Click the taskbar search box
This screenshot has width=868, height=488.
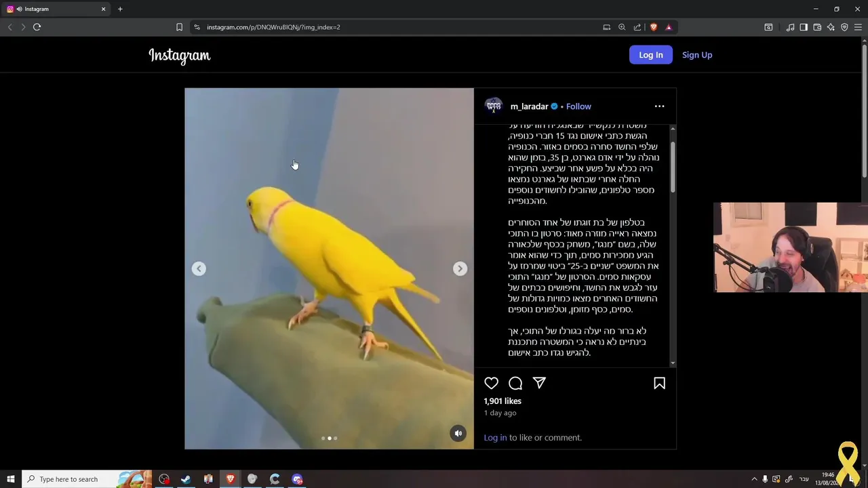point(87,479)
